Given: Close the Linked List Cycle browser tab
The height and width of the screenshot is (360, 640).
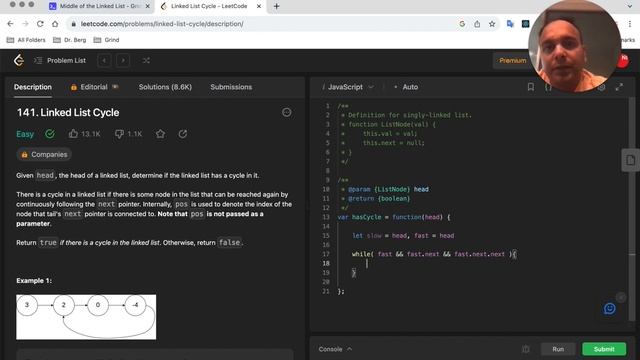Looking at the screenshot, I should tap(258, 6).
